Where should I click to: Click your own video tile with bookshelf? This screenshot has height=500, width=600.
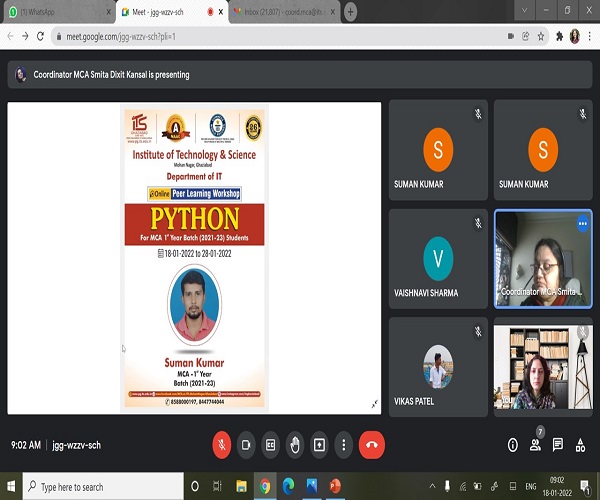[543, 367]
